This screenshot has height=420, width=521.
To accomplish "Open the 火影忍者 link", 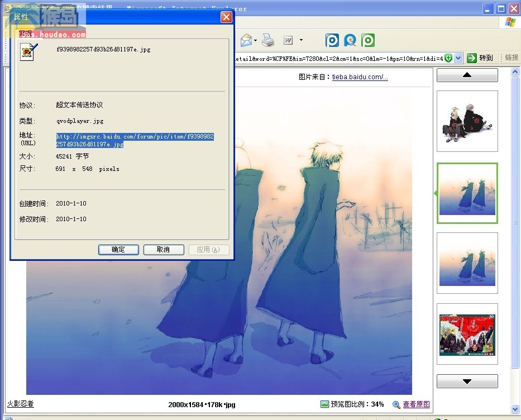I will click(x=21, y=404).
